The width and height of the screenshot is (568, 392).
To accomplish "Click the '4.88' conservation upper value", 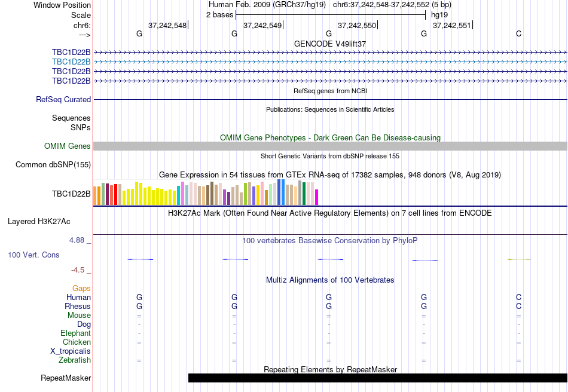I will click(77, 240).
